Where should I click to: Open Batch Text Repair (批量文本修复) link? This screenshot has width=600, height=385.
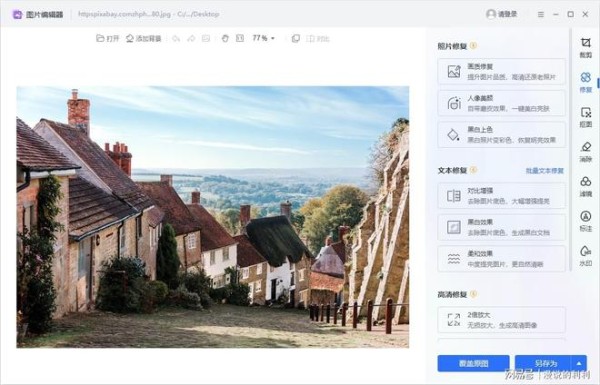tap(545, 171)
